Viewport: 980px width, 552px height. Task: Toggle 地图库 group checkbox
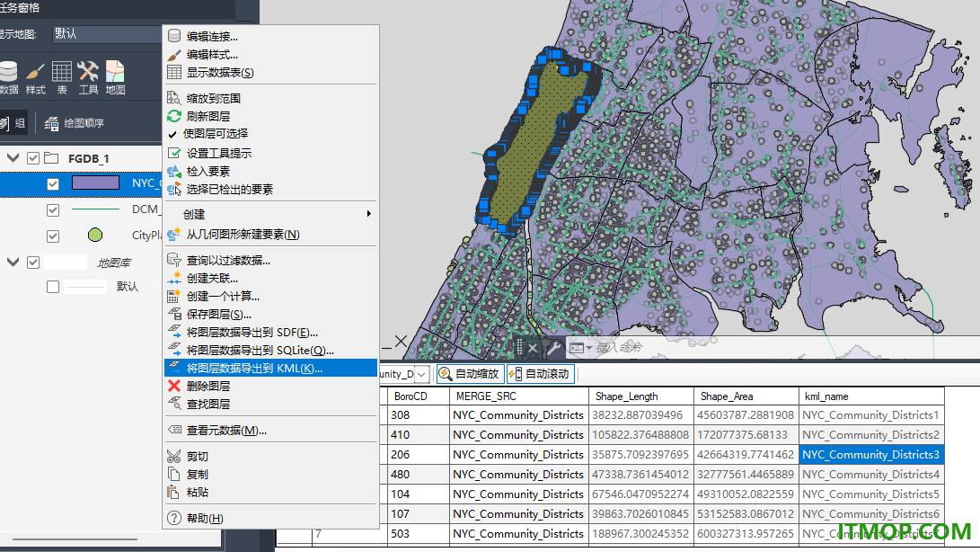tap(33, 263)
